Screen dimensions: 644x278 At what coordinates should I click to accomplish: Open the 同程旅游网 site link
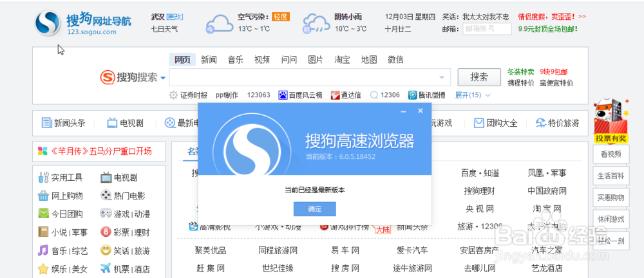[278, 250]
